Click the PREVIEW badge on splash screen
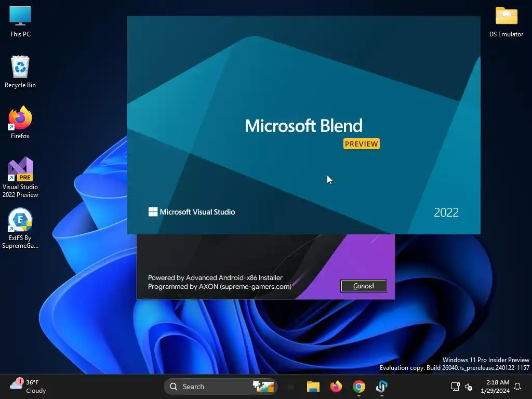This screenshot has height=399, width=532. coord(362,144)
